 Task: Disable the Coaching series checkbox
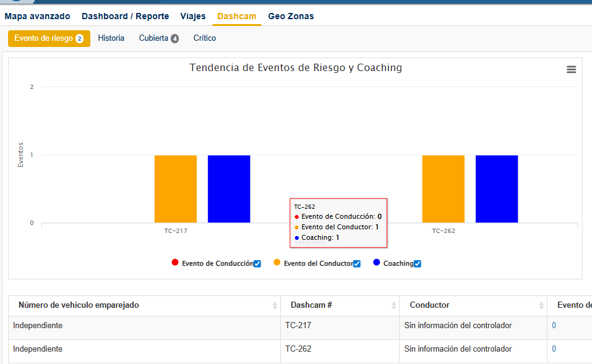click(418, 264)
